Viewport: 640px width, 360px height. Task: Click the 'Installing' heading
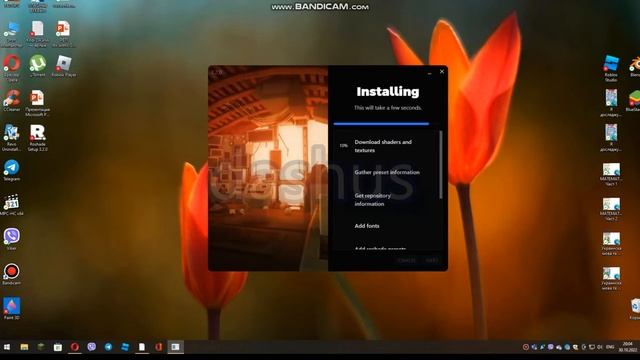click(x=388, y=92)
